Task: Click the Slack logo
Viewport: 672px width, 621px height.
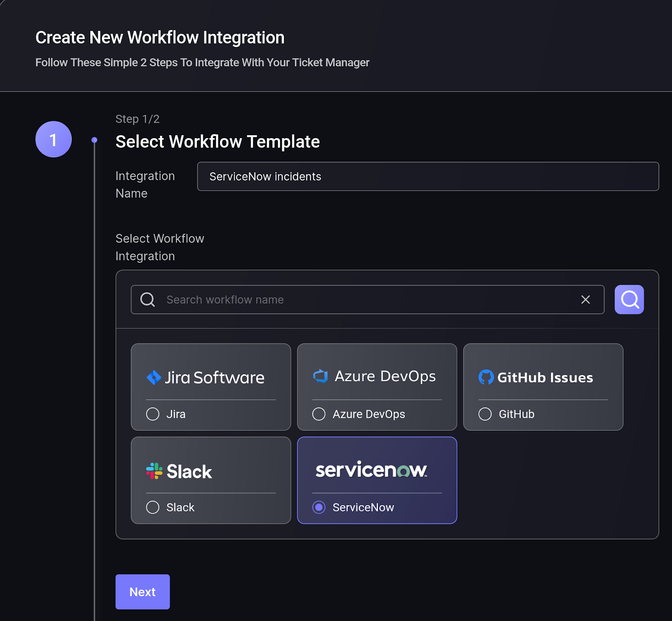Action: point(179,471)
